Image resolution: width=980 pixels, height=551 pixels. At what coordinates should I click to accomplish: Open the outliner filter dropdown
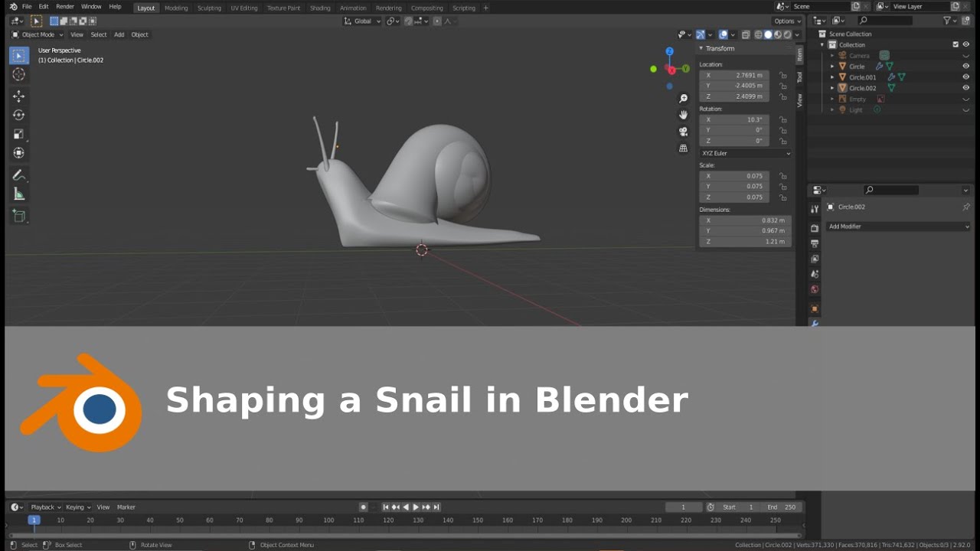point(949,21)
